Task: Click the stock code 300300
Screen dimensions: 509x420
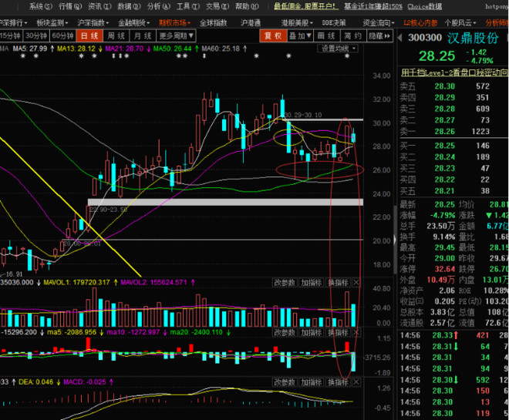Action: [425, 38]
